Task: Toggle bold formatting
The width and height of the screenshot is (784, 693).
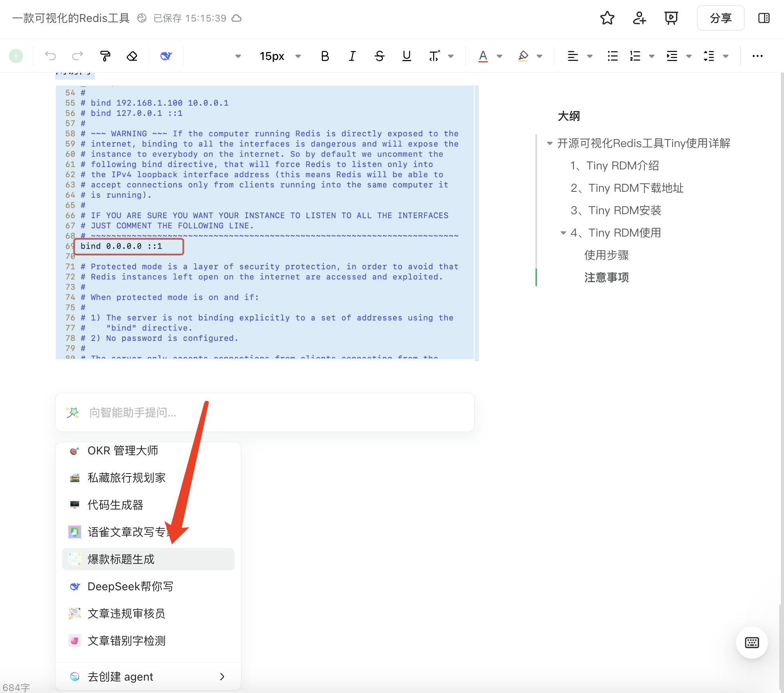Action: pyautogui.click(x=325, y=56)
